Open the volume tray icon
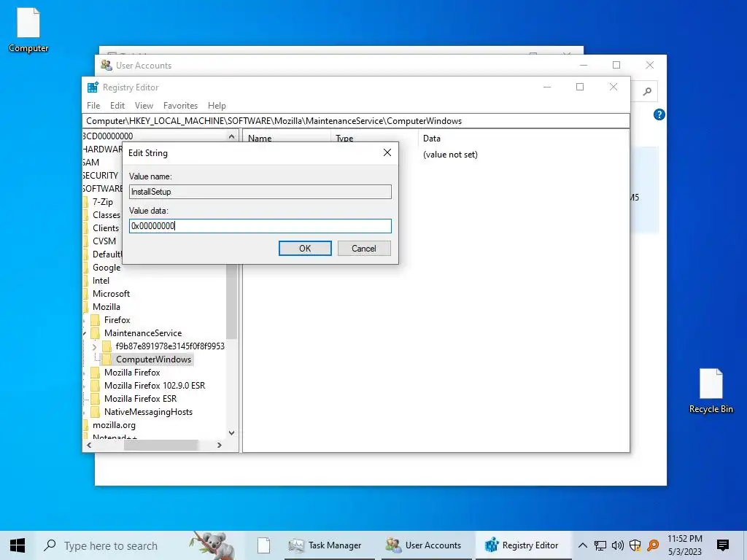 [x=617, y=545]
